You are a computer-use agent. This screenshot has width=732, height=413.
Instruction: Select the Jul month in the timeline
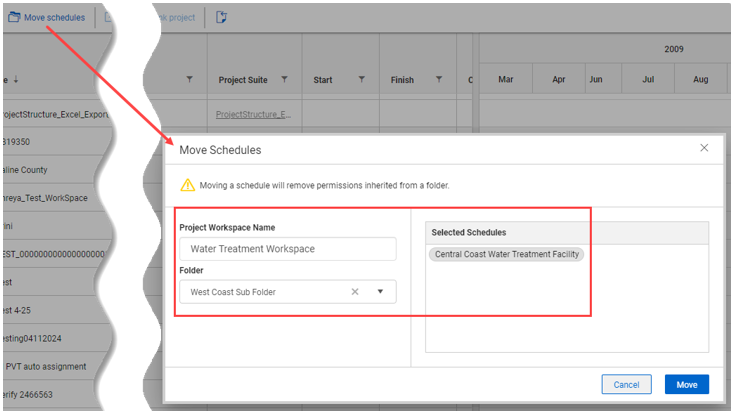coord(648,80)
